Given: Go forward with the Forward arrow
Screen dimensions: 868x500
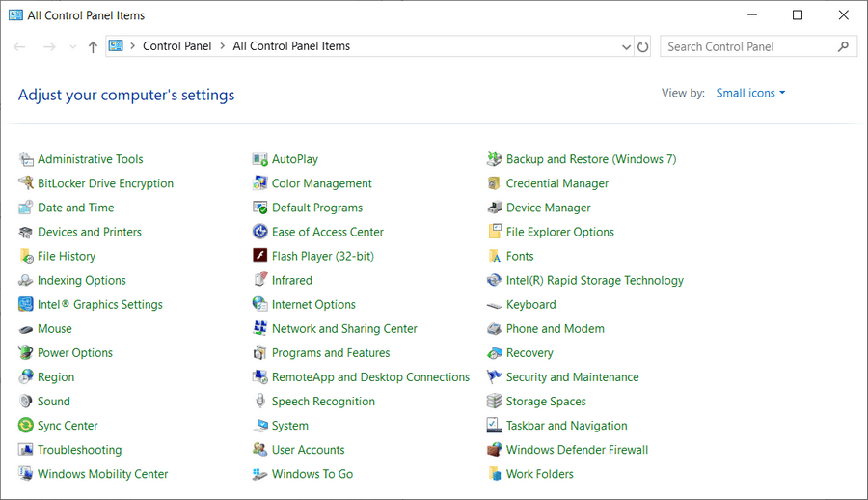Looking at the screenshot, I should 49,47.
